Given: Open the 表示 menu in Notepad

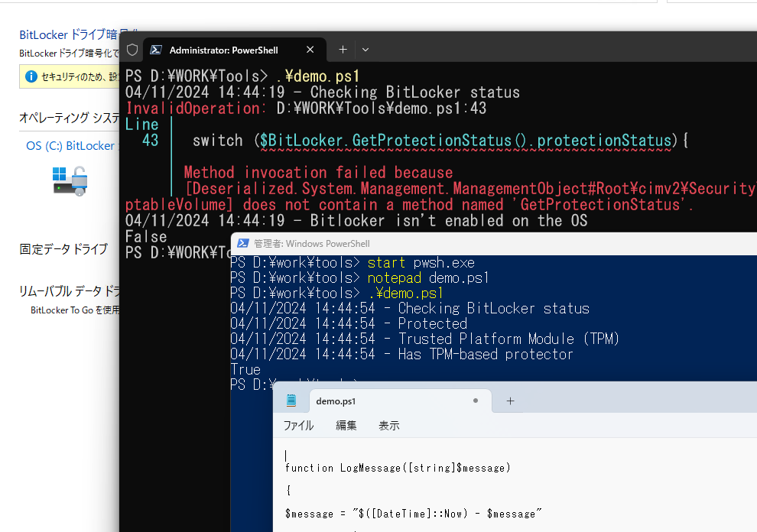Looking at the screenshot, I should (x=388, y=425).
